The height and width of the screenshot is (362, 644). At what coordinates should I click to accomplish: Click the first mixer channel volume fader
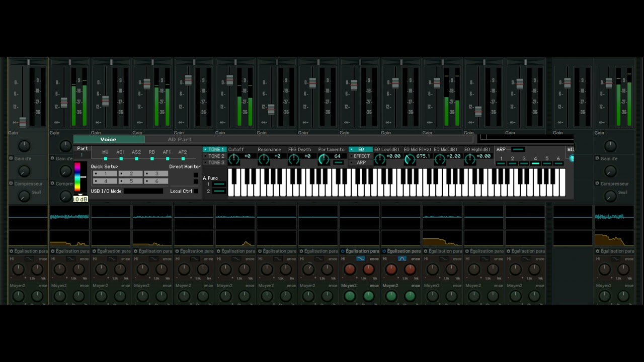[x=22, y=122]
